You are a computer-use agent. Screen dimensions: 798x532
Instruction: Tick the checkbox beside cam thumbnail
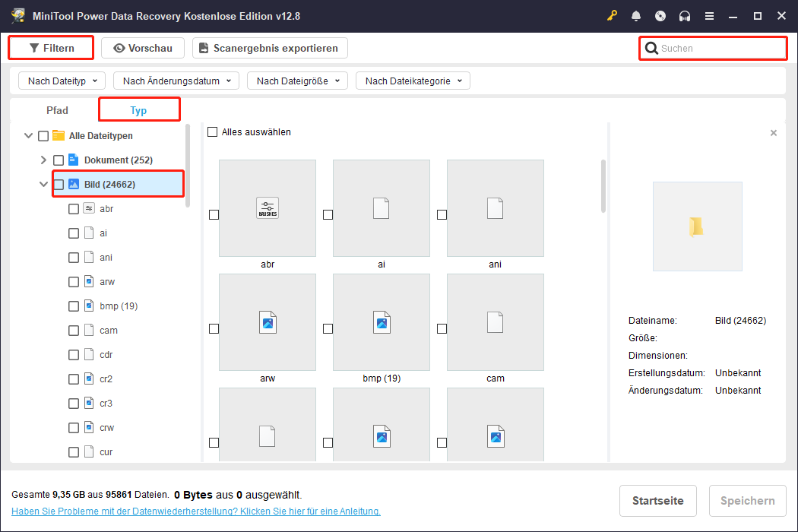(442, 328)
